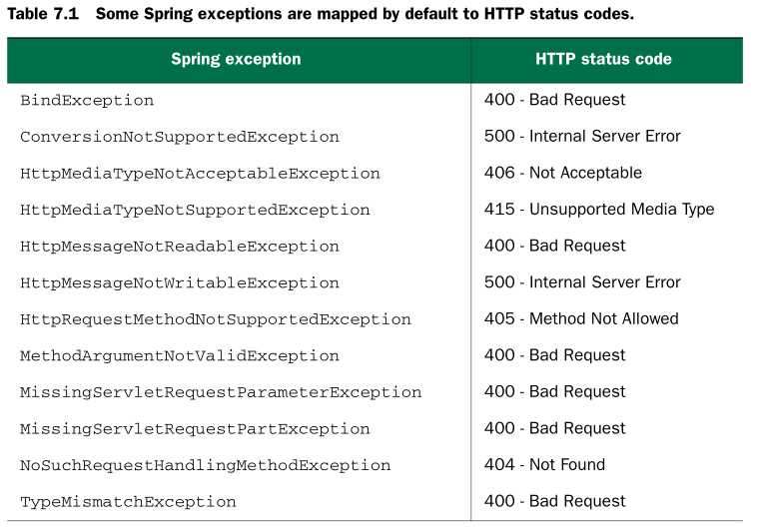Select the ConversionNotSupportedException row
The height and width of the screenshot is (532, 759).
[180, 137]
